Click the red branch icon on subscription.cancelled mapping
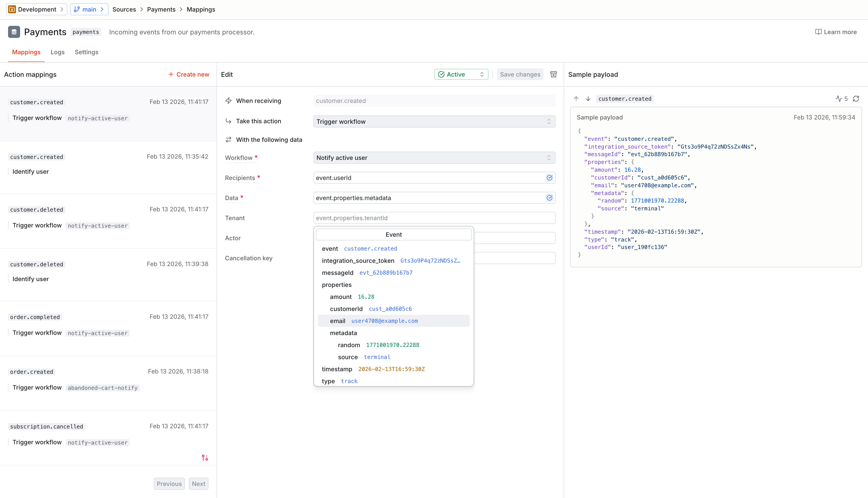Screen dimensions: 868x498 (205, 457)
